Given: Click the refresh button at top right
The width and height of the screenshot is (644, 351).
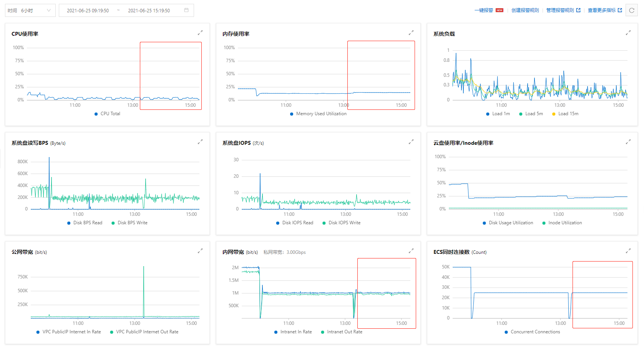Looking at the screenshot, I should pyautogui.click(x=632, y=10).
